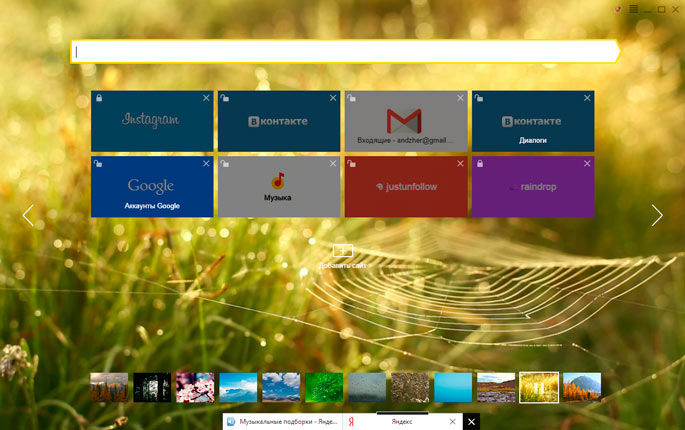685x430 pixels.
Task: Unpin the raindrop tile via its lock icon
Action: (x=480, y=163)
